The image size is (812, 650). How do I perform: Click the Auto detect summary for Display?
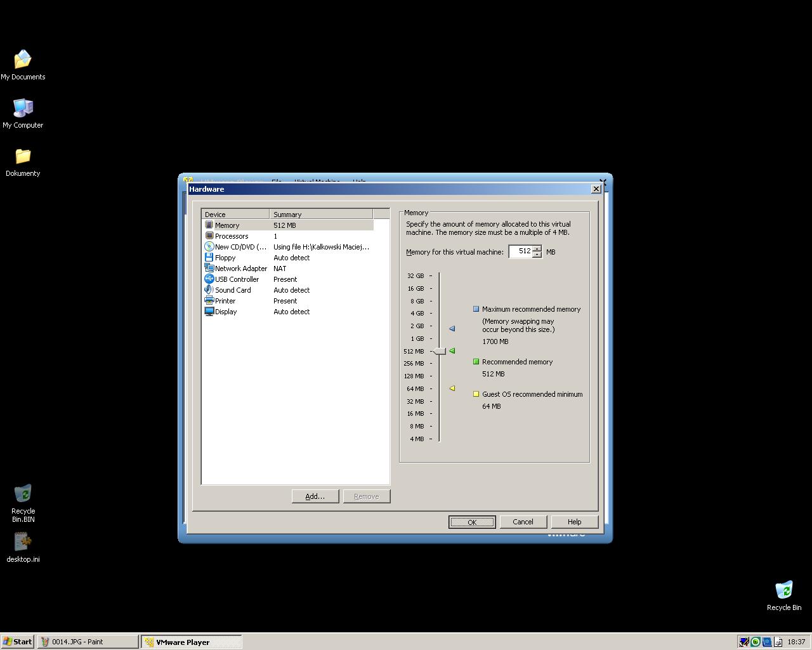click(x=292, y=312)
